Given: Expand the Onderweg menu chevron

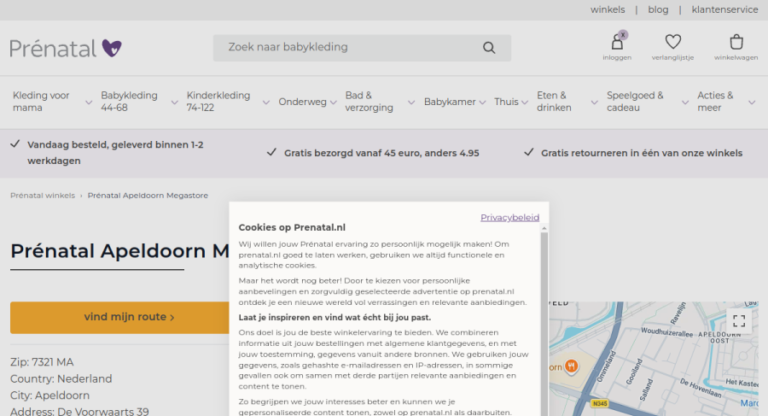Looking at the screenshot, I should [x=333, y=102].
